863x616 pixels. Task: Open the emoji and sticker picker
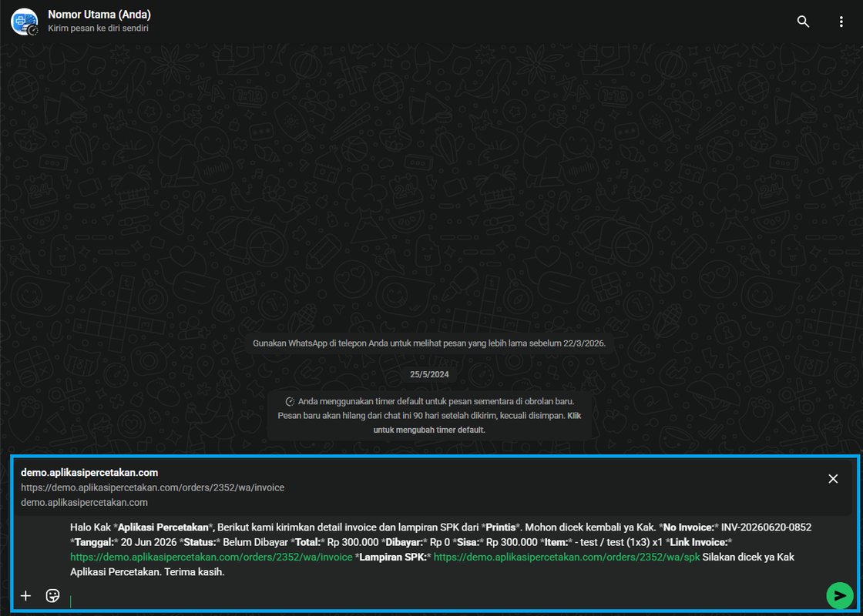pyautogui.click(x=53, y=596)
